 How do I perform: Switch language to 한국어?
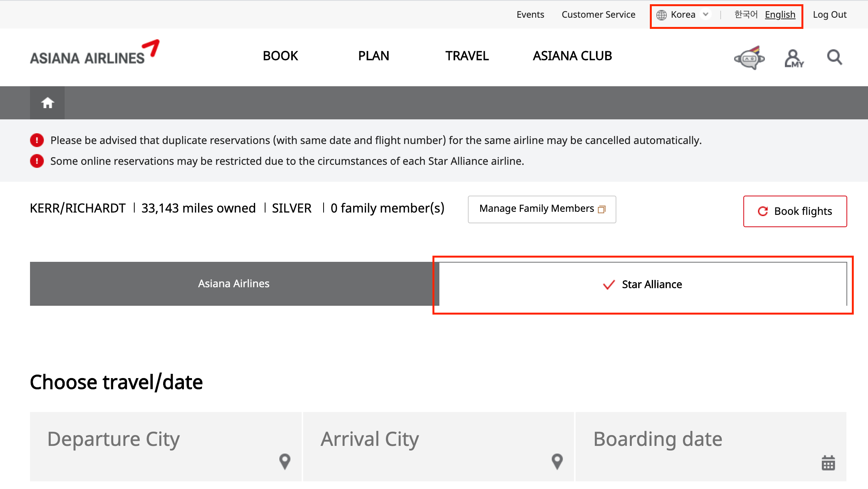[746, 15]
